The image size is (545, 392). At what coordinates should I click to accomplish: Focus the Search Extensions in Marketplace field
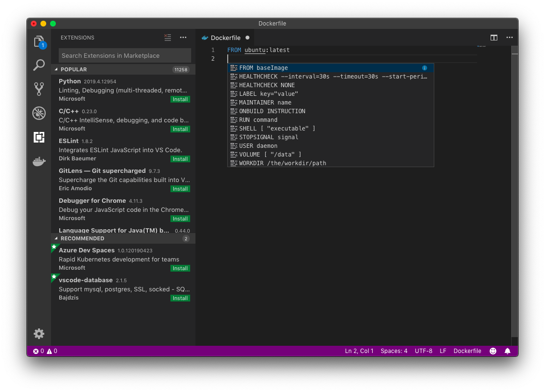(125, 55)
